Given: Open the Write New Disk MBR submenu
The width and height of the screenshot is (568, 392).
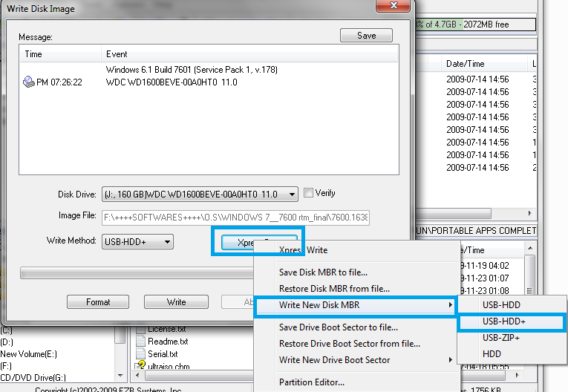Looking at the screenshot, I should pyautogui.click(x=355, y=305).
